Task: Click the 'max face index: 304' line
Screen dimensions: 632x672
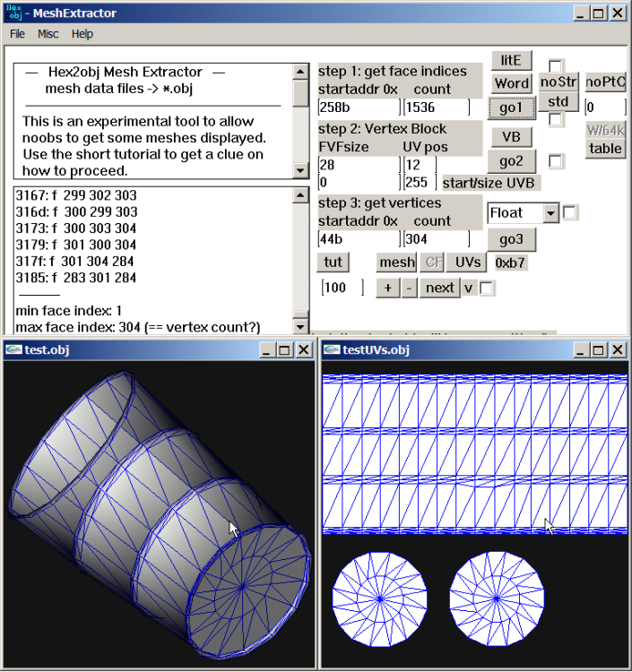Action: (x=138, y=327)
